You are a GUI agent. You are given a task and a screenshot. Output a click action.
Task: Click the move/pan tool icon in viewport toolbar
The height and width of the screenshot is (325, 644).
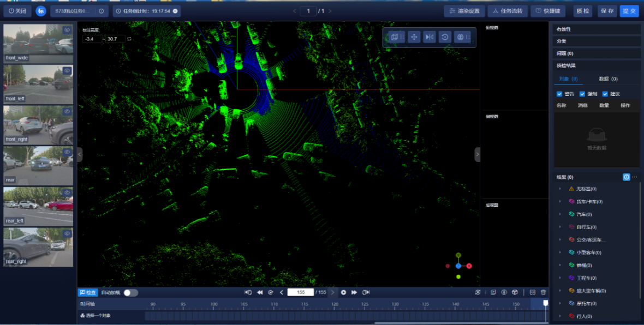pos(414,37)
